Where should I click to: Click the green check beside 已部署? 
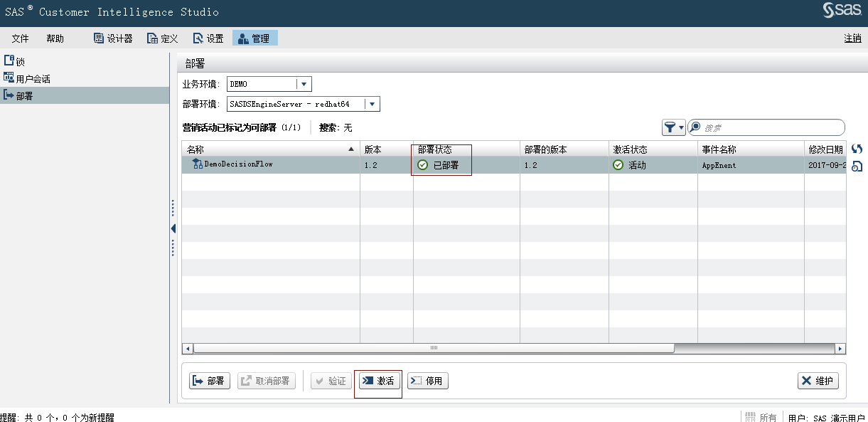click(x=423, y=165)
